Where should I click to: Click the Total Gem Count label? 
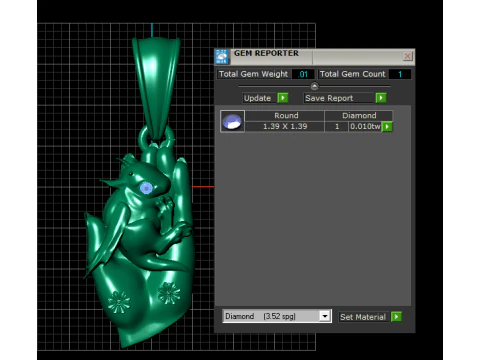tap(352, 74)
